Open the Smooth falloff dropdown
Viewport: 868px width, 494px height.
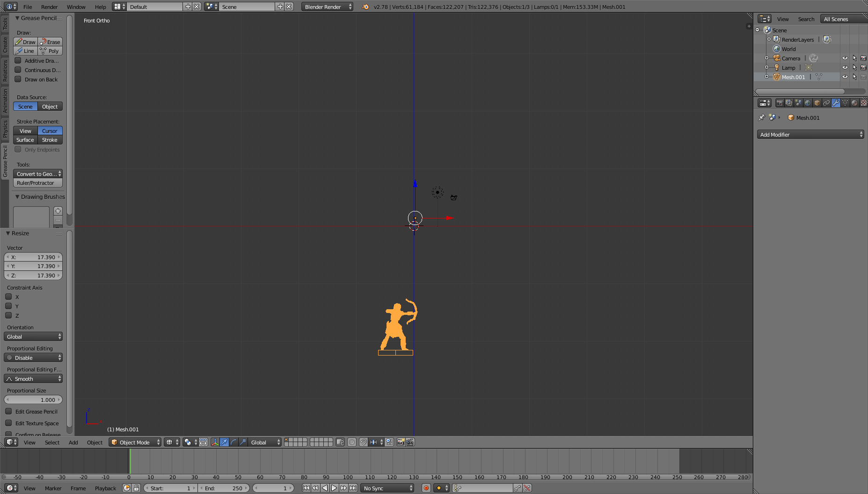tap(33, 378)
